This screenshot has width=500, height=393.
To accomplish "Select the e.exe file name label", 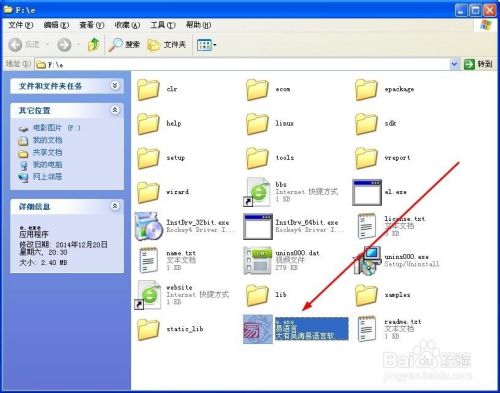I will (x=285, y=322).
